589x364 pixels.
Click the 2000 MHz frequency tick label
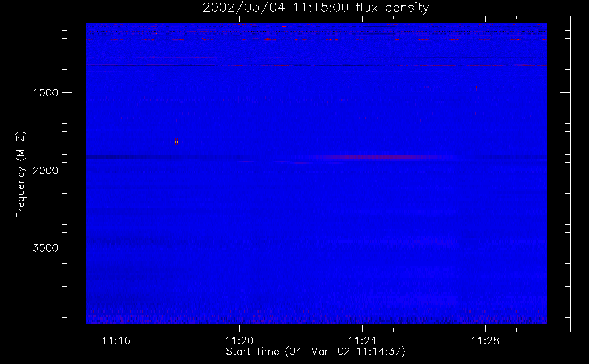coord(46,170)
